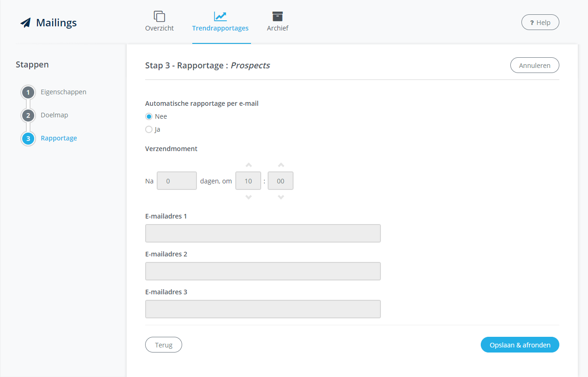Click step 2 Doelmap circle
The image size is (588, 377).
coord(28,115)
